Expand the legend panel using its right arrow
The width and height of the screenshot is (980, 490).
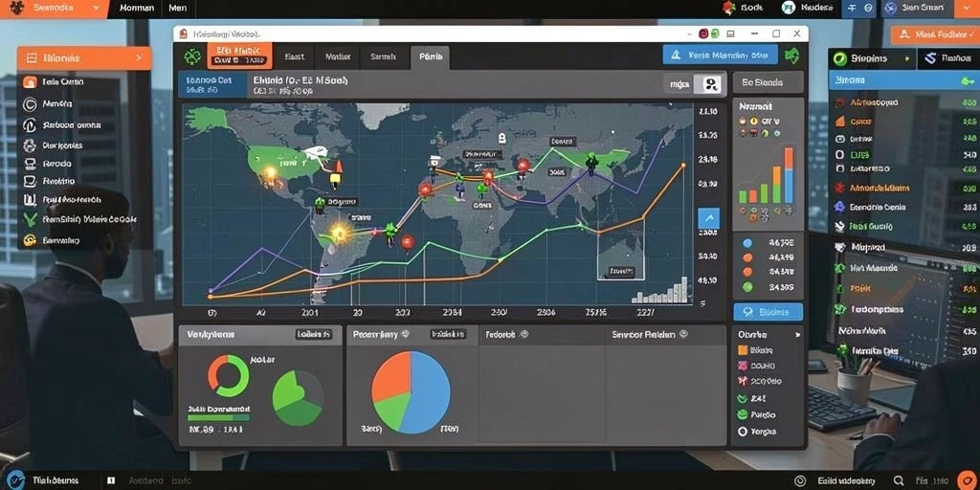point(797,335)
